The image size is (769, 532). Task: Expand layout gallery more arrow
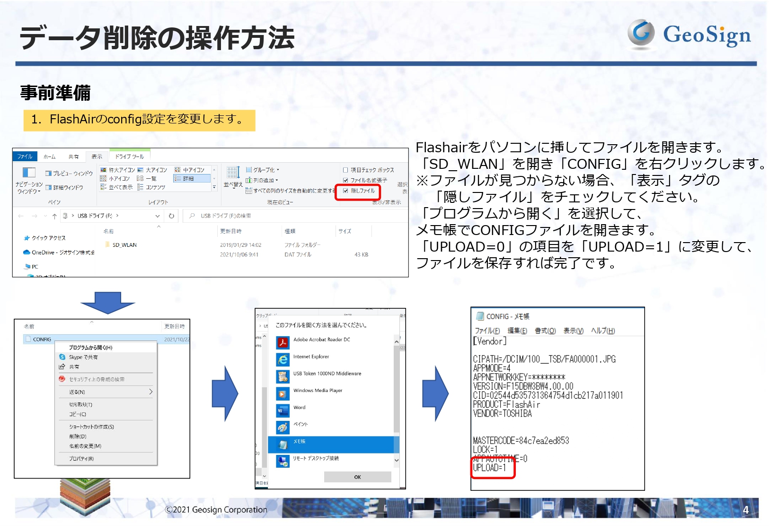click(214, 187)
